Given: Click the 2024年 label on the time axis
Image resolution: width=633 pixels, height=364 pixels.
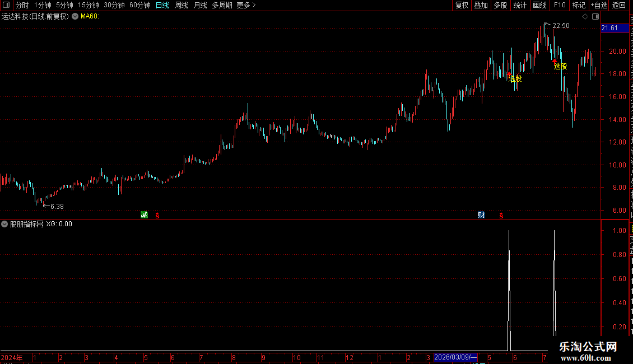Looking at the screenshot, I should click(12, 357).
